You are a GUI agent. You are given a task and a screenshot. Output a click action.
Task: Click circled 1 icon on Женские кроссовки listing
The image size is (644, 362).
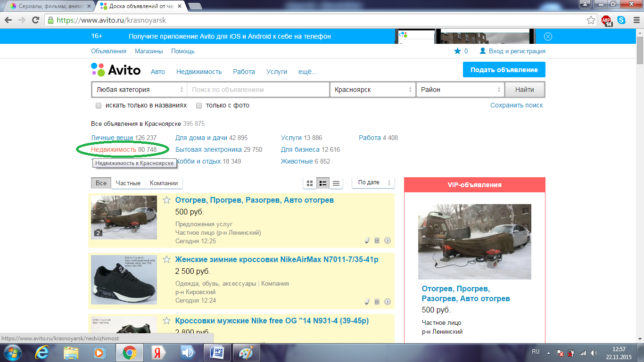pos(388,302)
